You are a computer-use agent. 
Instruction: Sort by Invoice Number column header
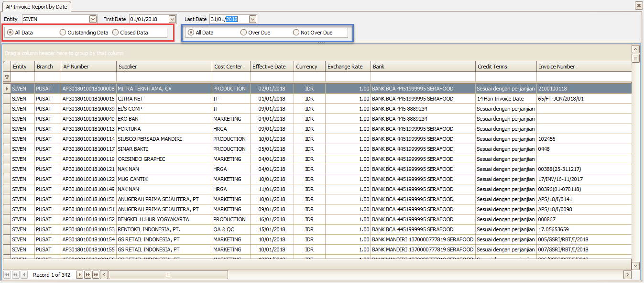click(584, 67)
